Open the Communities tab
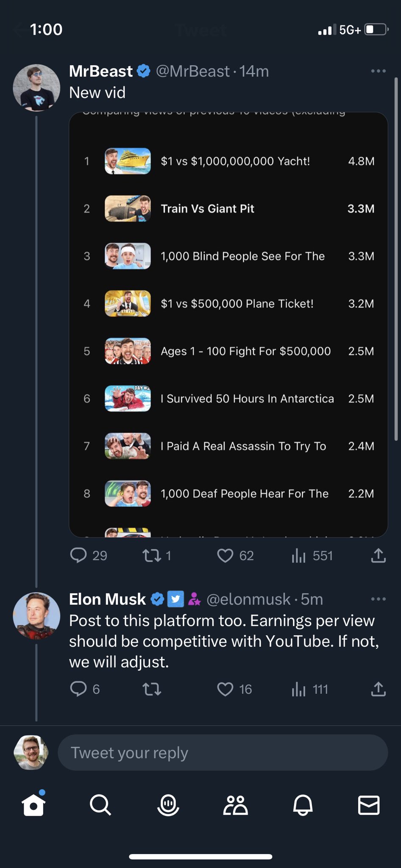Viewport: 401px width, 868px height. click(x=235, y=805)
